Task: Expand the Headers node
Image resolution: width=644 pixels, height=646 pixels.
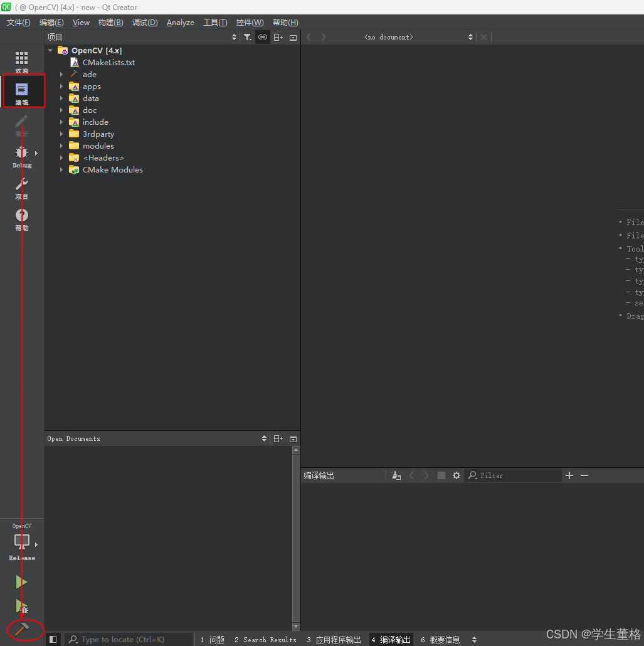Action: pyautogui.click(x=61, y=158)
